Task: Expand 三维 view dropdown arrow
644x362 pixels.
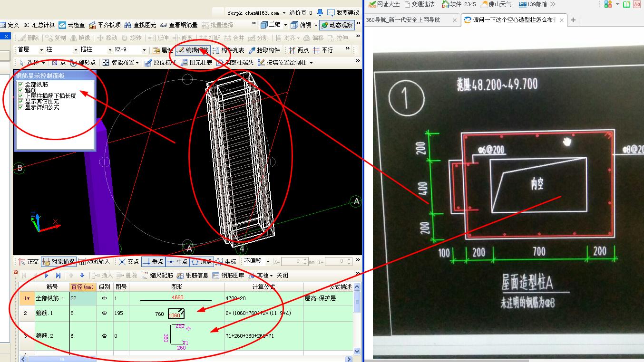Action: (285, 25)
